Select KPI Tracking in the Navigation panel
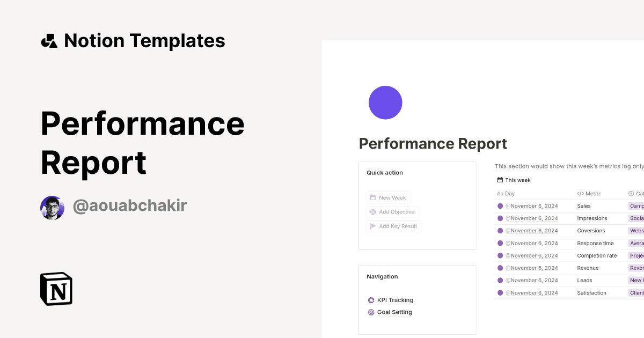The height and width of the screenshot is (338, 644). (x=395, y=300)
